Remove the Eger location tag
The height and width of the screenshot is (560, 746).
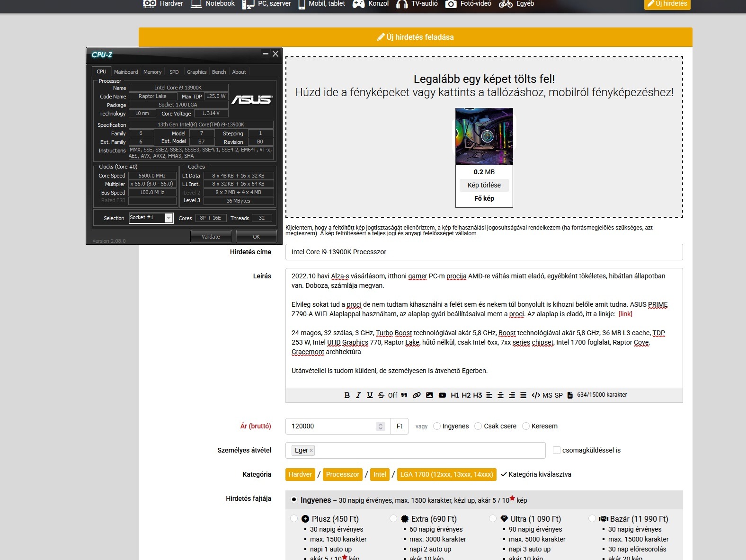[x=311, y=451]
